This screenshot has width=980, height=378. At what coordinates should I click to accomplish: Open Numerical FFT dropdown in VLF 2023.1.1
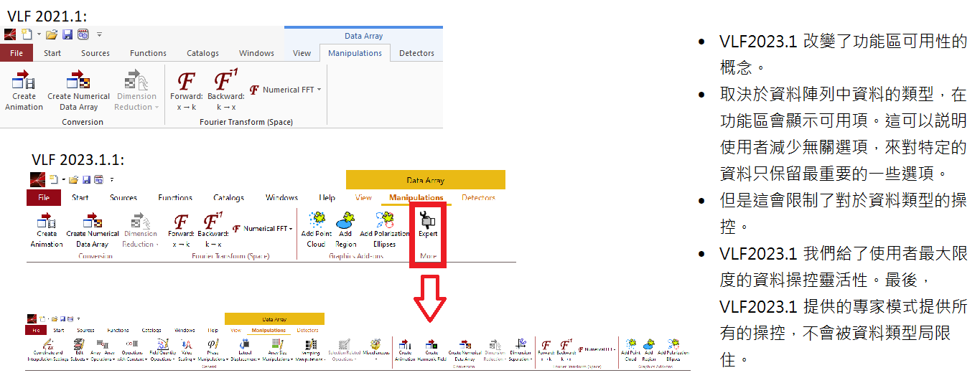click(262, 229)
